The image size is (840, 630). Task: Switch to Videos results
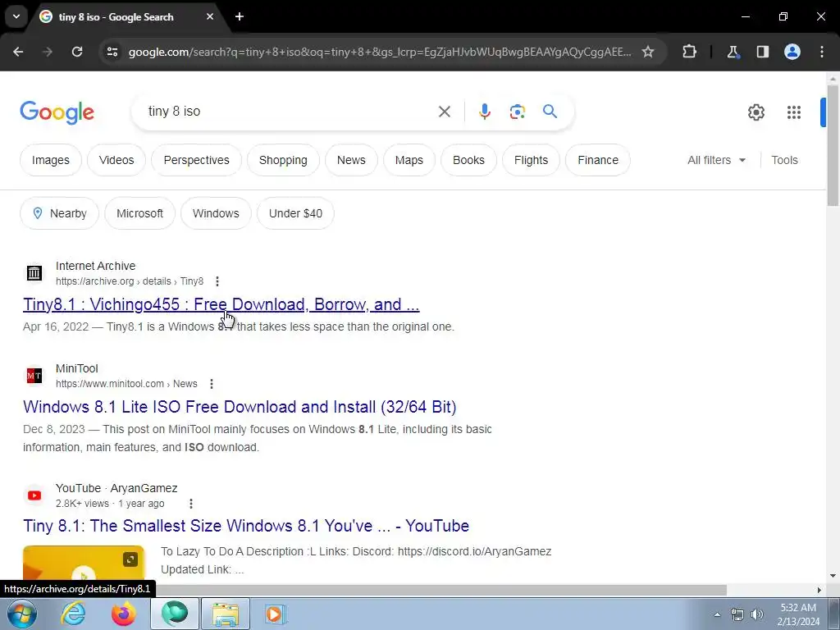[x=116, y=160]
